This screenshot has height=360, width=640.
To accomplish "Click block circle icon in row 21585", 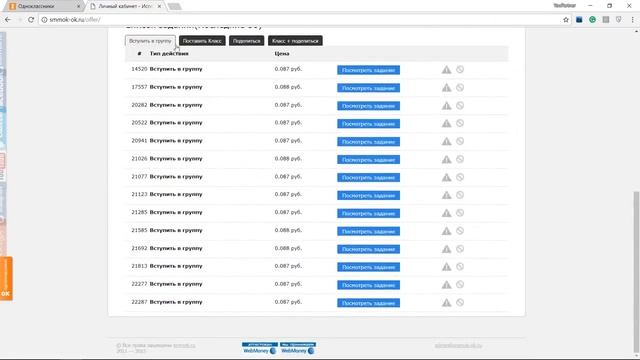I will point(460,231).
